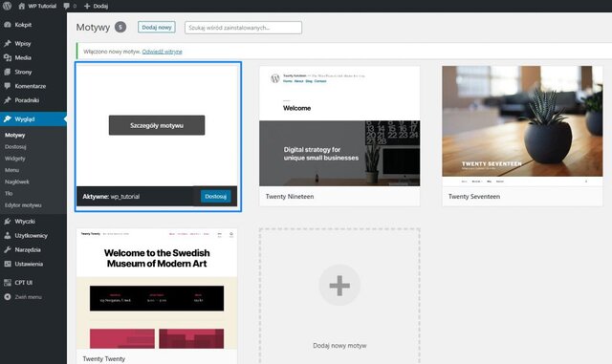Open comments bubble icon in admin bar
Screen dimensions: 612x364
coord(66,6)
